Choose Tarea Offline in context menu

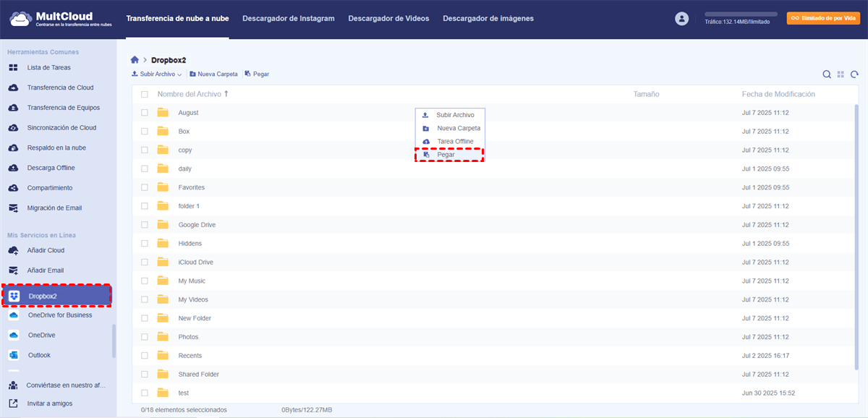pyautogui.click(x=449, y=141)
